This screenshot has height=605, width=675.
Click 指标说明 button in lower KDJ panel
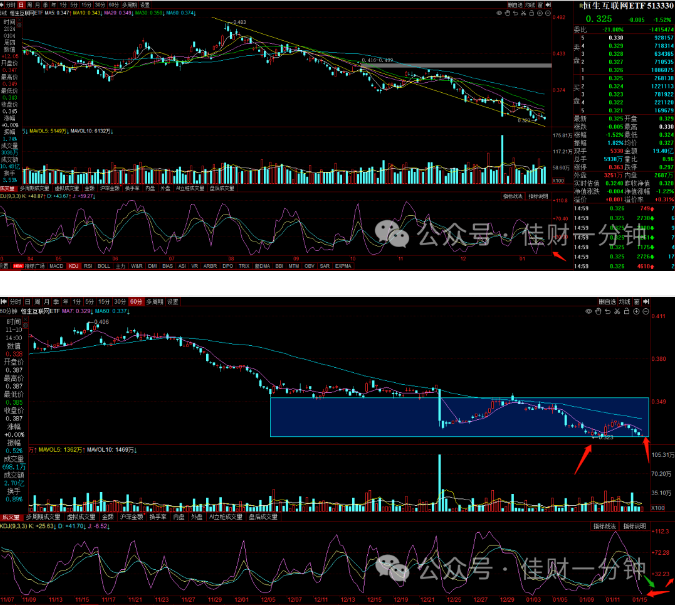tap(635, 526)
